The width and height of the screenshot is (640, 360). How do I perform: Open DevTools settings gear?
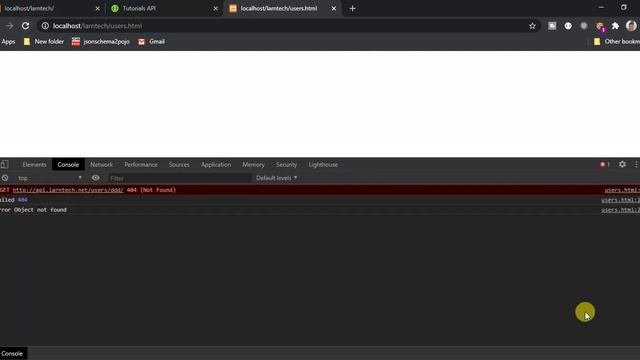pos(622,164)
